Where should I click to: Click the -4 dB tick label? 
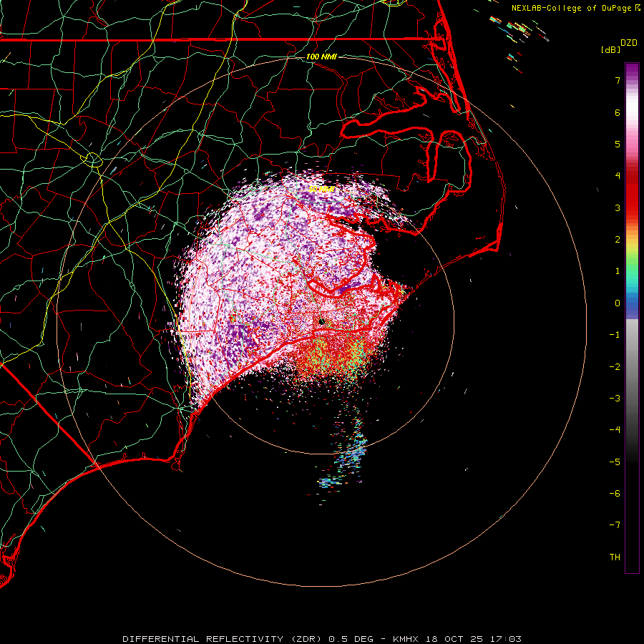pyautogui.click(x=615, y=430)
